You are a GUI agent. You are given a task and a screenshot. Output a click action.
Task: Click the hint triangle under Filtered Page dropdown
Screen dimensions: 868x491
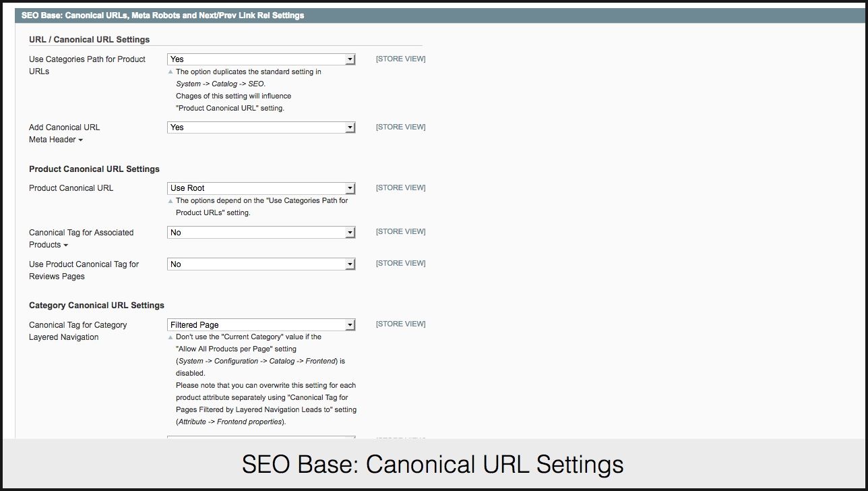coord(170,337)
